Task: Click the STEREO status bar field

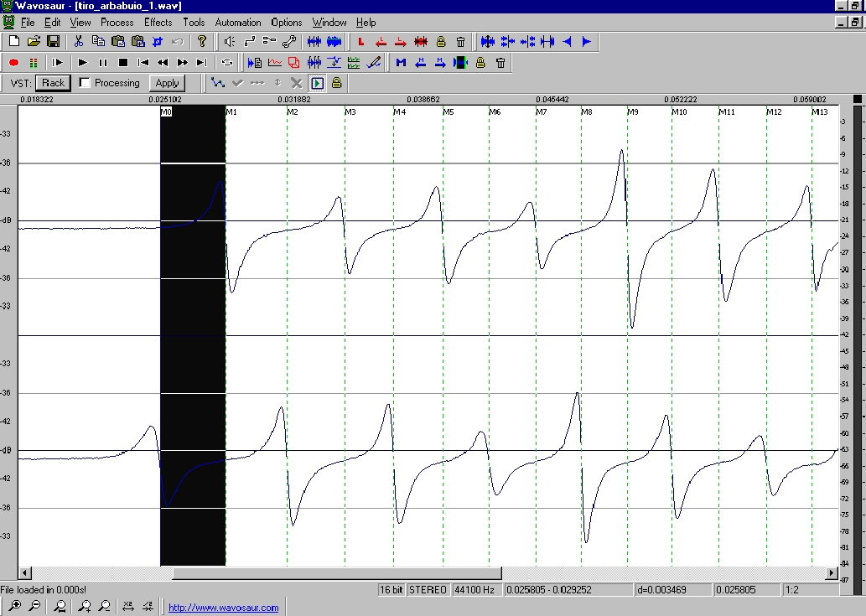Action: 428,590
